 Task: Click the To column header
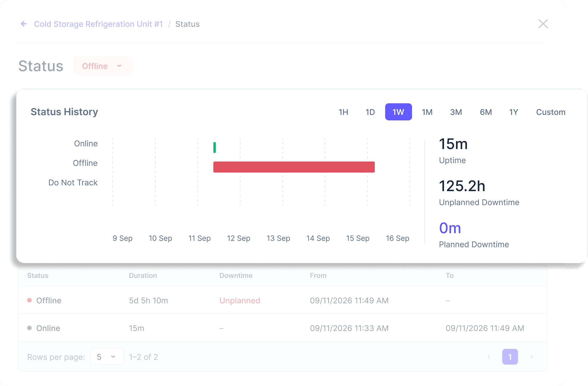point(449,276)
